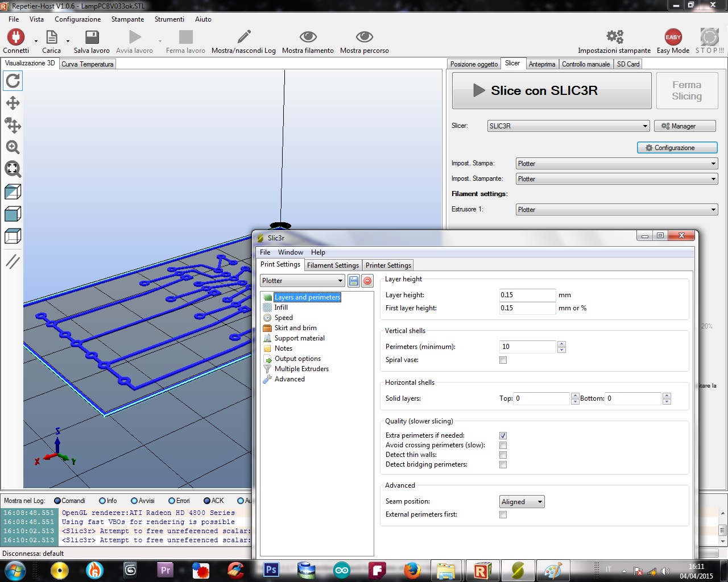
Task: Toggle the ACK log filter
Action: (214, 501)
